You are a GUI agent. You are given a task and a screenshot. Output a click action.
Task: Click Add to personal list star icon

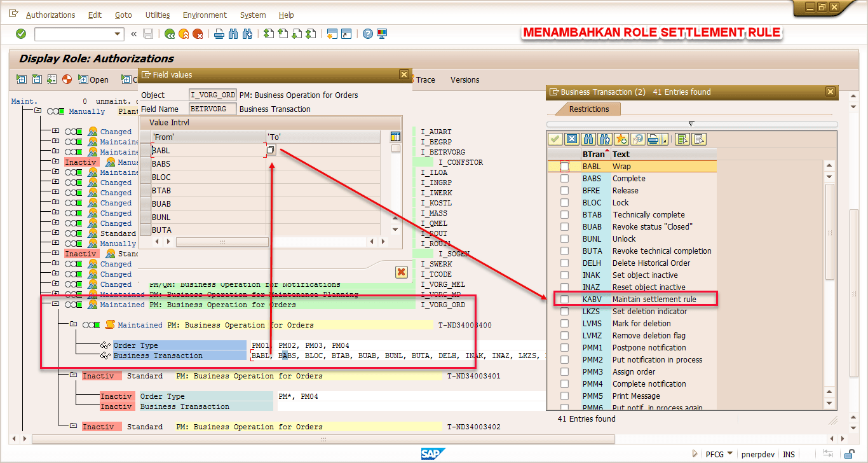(x=621, y=139)
